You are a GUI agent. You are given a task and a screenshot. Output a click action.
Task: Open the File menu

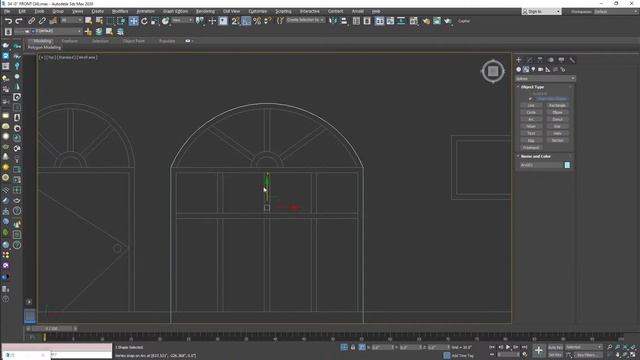7,11
